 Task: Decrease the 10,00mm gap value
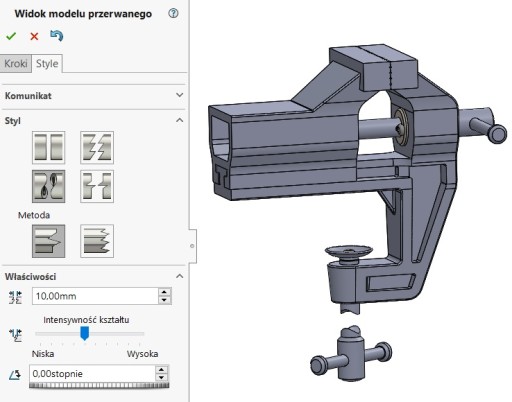[x=164, y=300]
